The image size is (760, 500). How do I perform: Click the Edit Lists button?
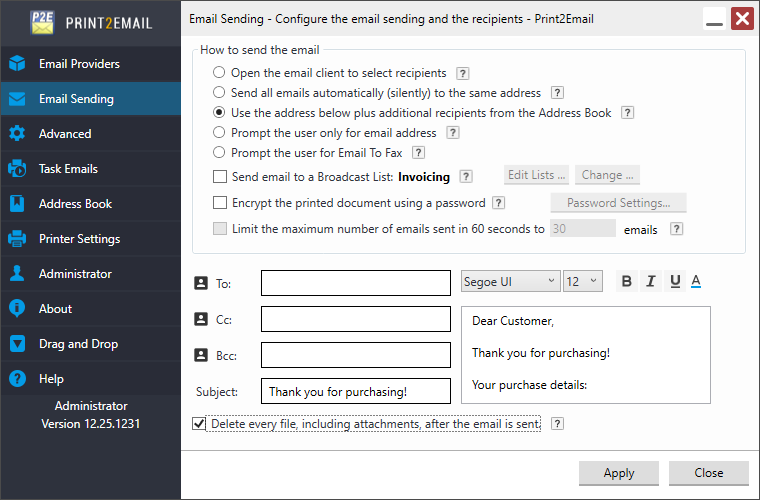coord(537,175)
